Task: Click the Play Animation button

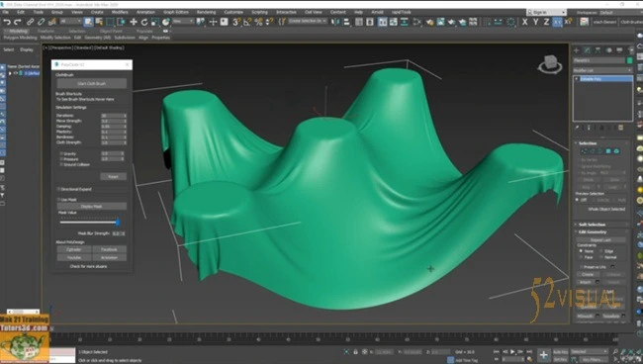Action: click(512, 352)
